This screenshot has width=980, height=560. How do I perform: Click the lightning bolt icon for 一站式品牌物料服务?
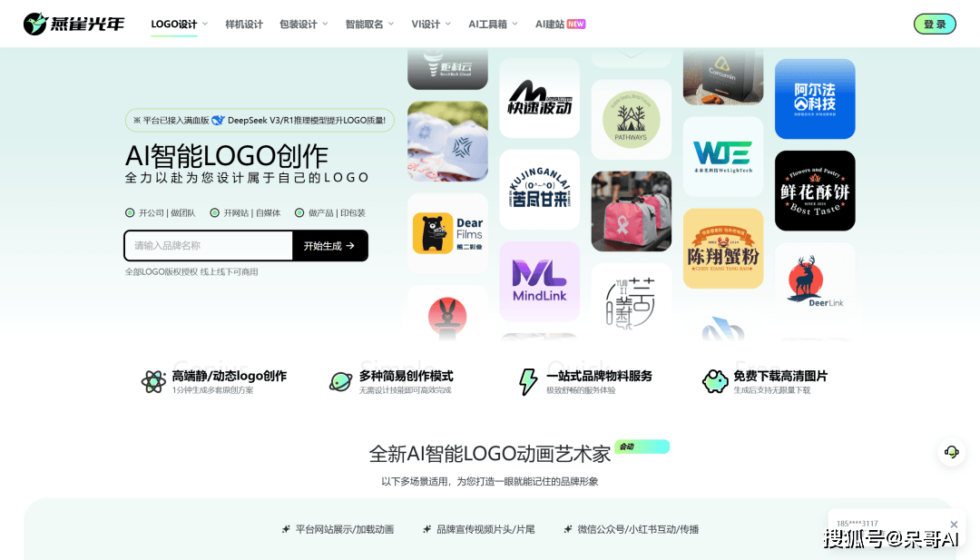pos(527,381)
